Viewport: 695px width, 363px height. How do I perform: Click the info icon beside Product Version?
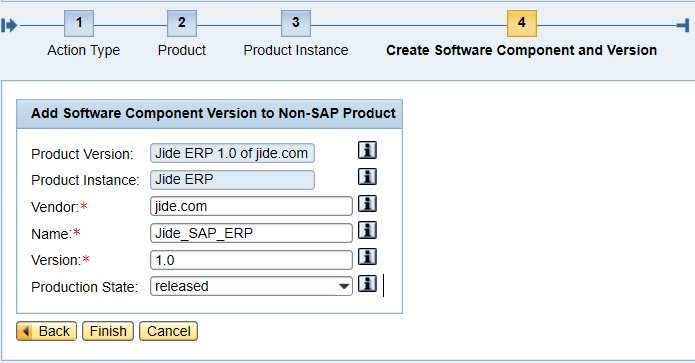point(367,150)
